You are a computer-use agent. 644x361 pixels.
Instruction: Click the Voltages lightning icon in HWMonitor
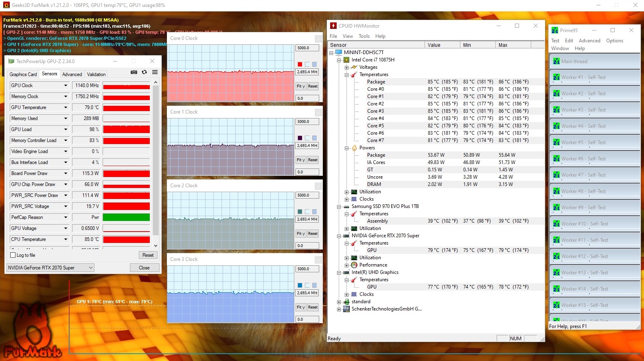(354, 67)
